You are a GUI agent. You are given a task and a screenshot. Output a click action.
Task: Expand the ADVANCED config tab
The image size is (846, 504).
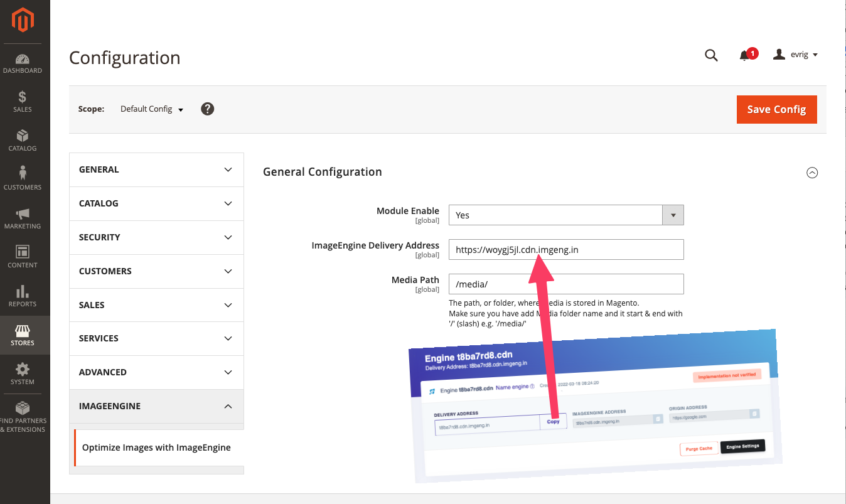point(156,372)
